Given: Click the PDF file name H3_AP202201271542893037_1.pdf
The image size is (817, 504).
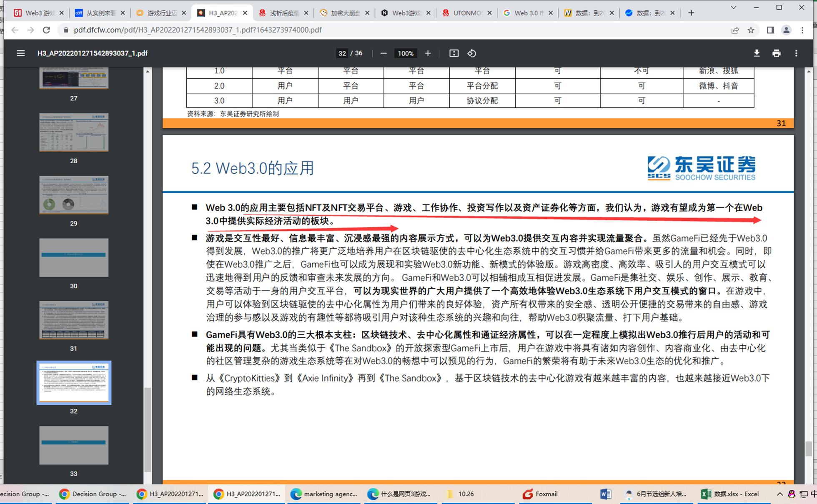Looking at the screenshot, I should point(93,53).
